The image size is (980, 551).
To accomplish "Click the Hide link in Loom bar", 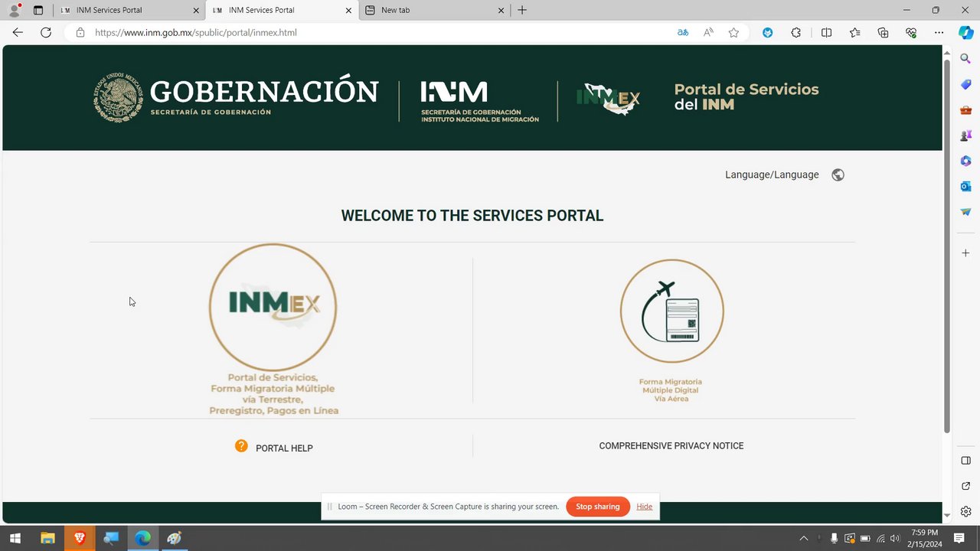I will coord(644,507).
